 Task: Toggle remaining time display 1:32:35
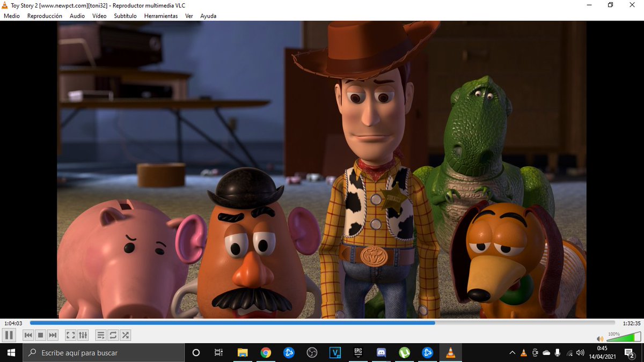coord(631,323)
